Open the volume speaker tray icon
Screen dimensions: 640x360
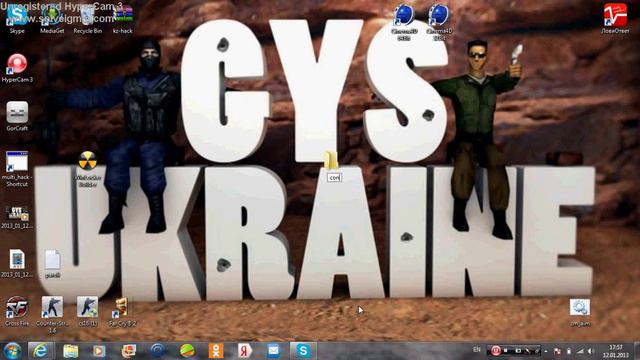591,351
